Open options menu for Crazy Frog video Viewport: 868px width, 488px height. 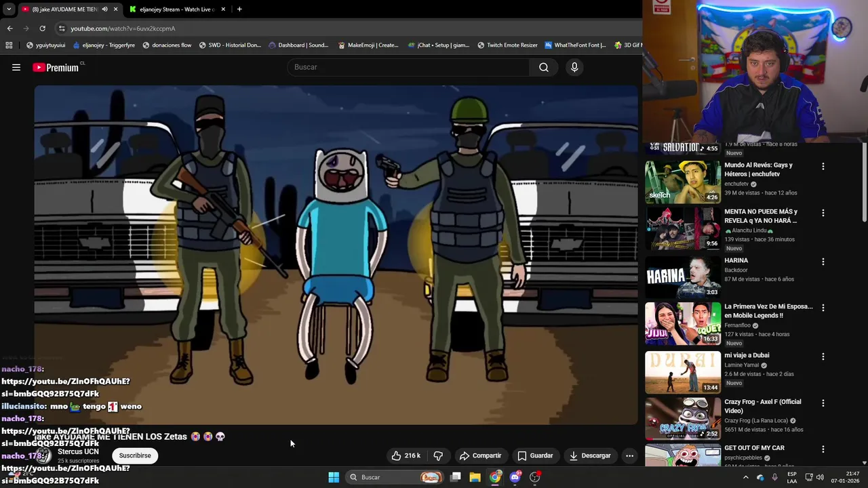[823, 403]
